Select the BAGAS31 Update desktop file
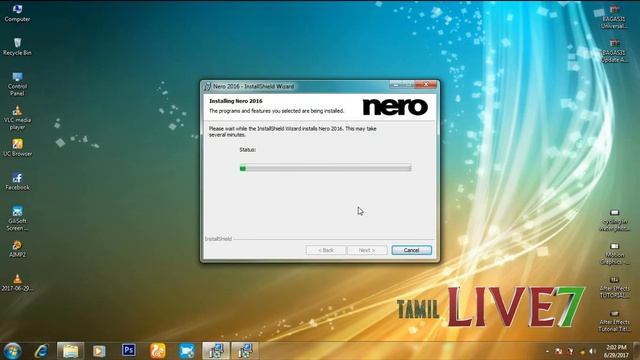Screen dimensions: 640x360 pyautogui.click(x=614, y=50)
